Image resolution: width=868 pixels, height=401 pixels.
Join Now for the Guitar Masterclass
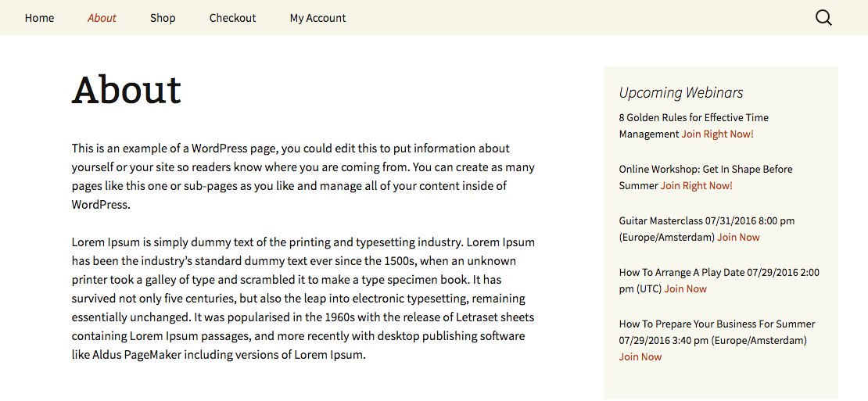pos(738,238)
